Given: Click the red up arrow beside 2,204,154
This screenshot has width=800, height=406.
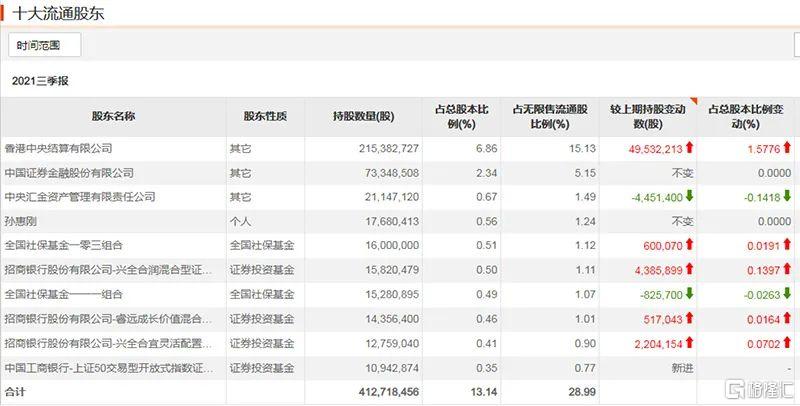Looking at the screenshot, I should tap(689, 342).
